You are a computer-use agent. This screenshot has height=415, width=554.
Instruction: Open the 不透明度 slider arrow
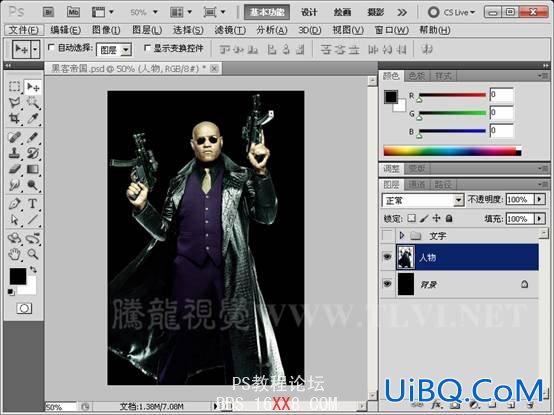point(540,199)
